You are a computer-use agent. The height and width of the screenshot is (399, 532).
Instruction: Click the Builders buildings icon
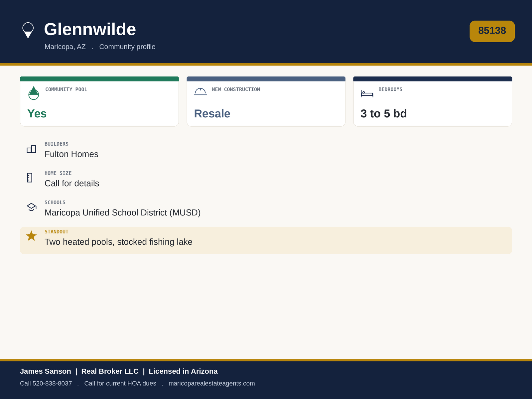(x=31, y=149)
